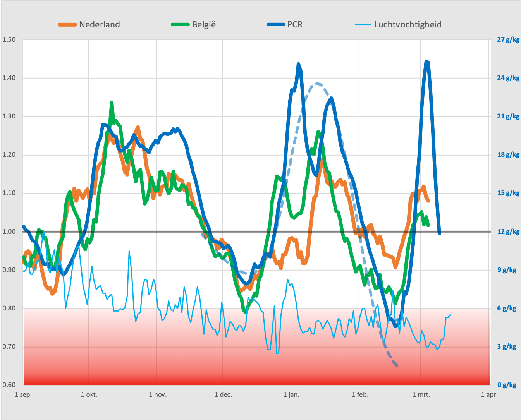Click the 0.90 left axis label

[9, 270]
